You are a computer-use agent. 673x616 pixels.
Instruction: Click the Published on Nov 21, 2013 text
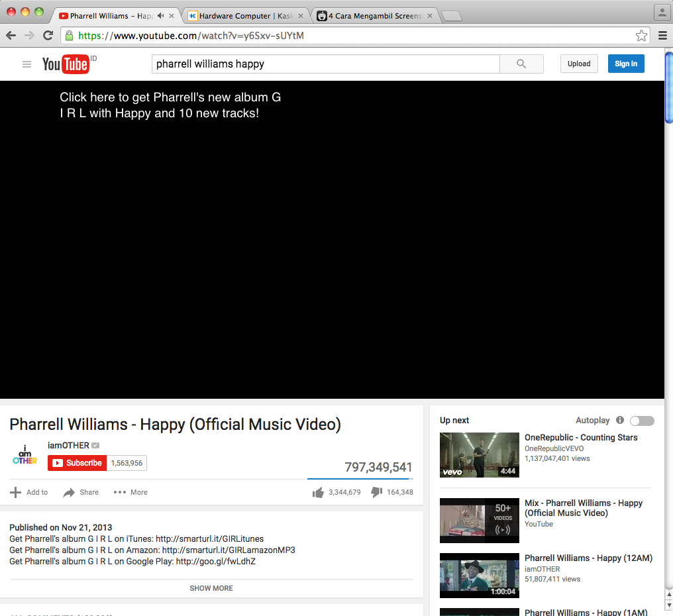pos(60,527)
